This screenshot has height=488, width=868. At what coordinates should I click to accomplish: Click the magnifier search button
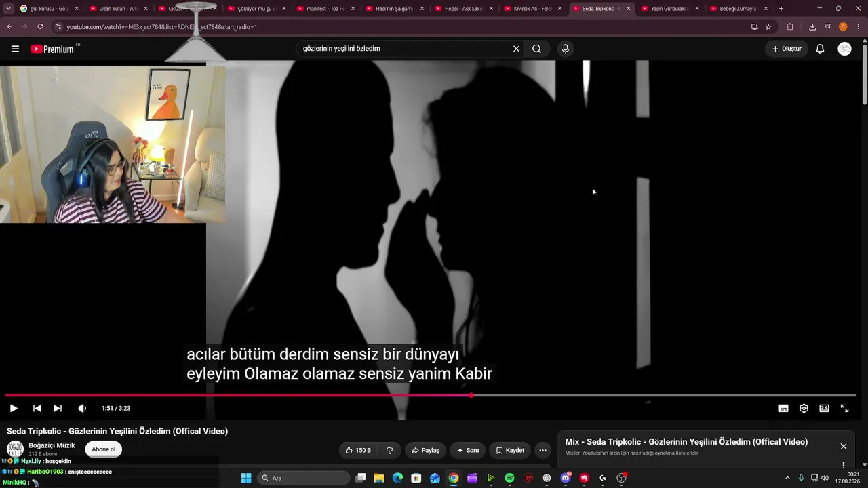tap(536, 49)
